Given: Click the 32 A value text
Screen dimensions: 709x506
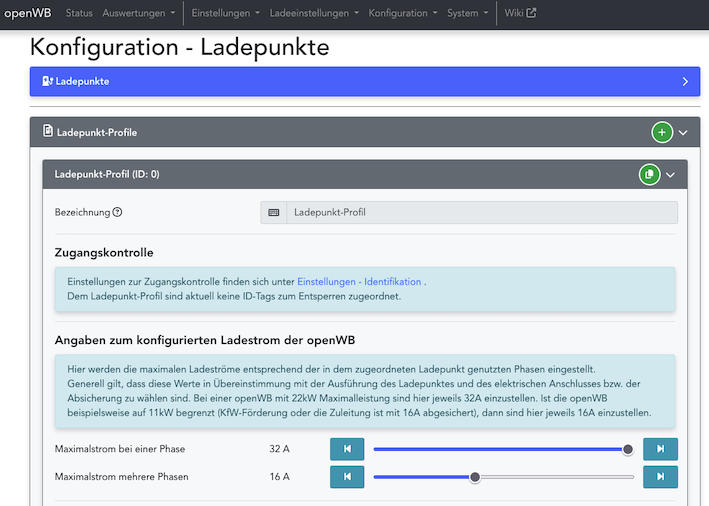Looking at the screenshot, I should [279, 449].
